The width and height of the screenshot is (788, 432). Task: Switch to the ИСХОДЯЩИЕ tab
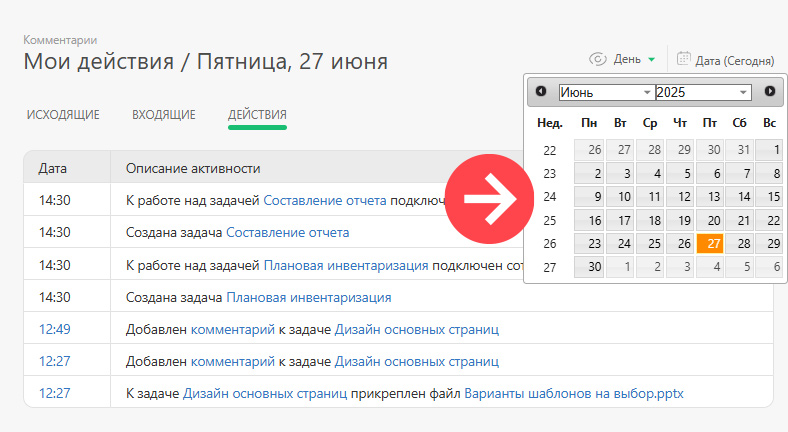coord(63,115)
